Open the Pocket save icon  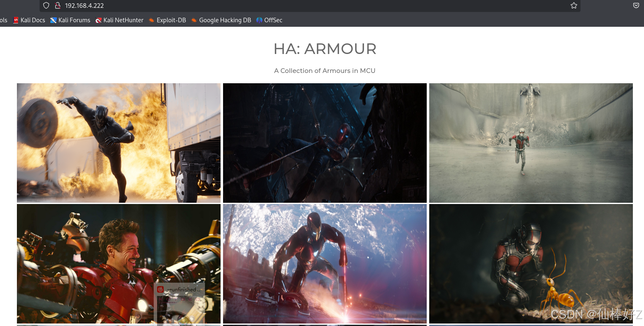[636, 5]
